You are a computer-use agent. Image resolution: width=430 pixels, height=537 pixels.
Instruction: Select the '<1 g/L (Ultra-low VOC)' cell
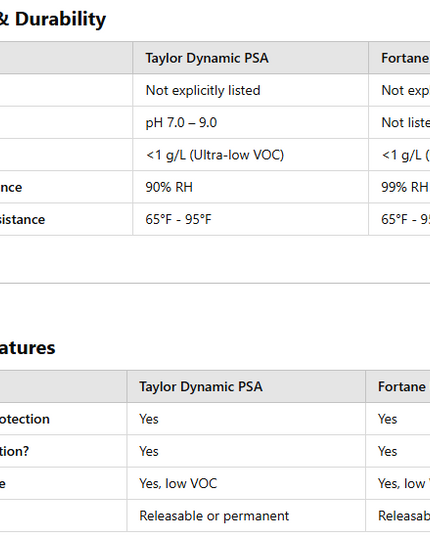tap(215, 155)
